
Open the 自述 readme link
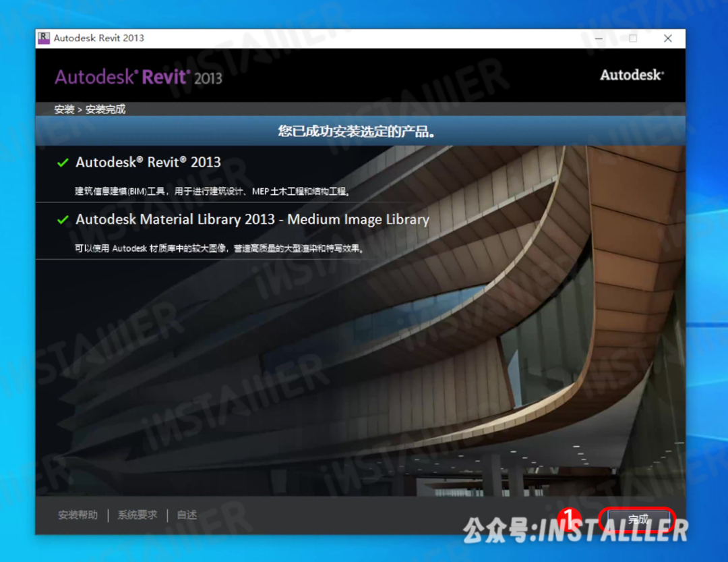pyautogui.click(x=187, y=515)
